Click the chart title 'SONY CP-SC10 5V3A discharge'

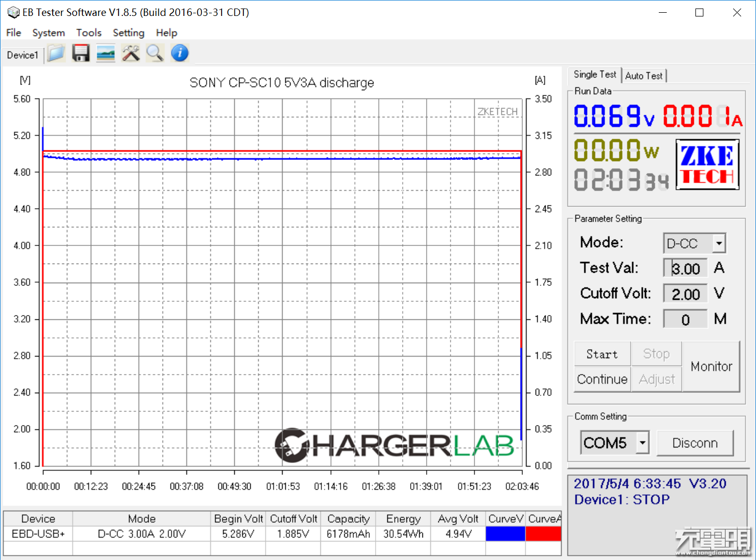point(282,83)
